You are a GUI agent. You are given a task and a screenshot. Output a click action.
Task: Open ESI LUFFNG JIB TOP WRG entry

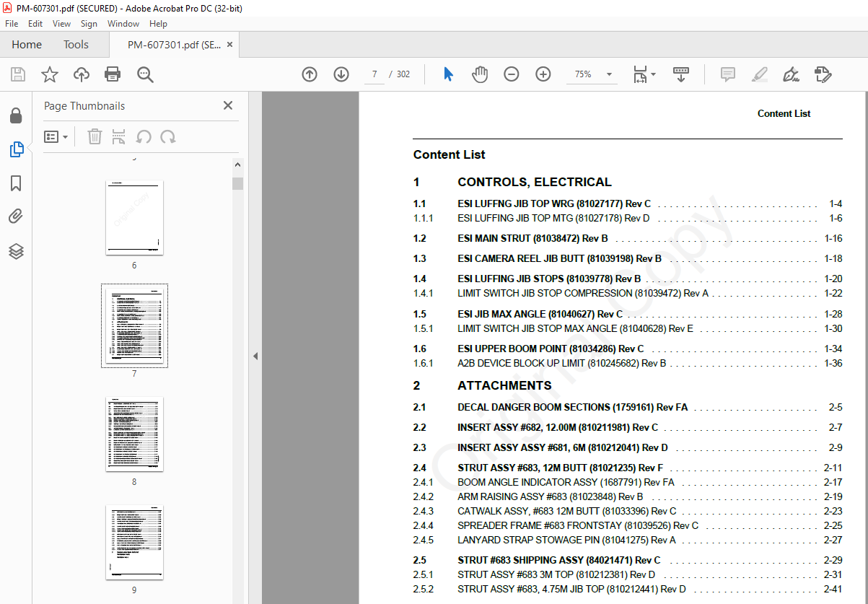554,203
